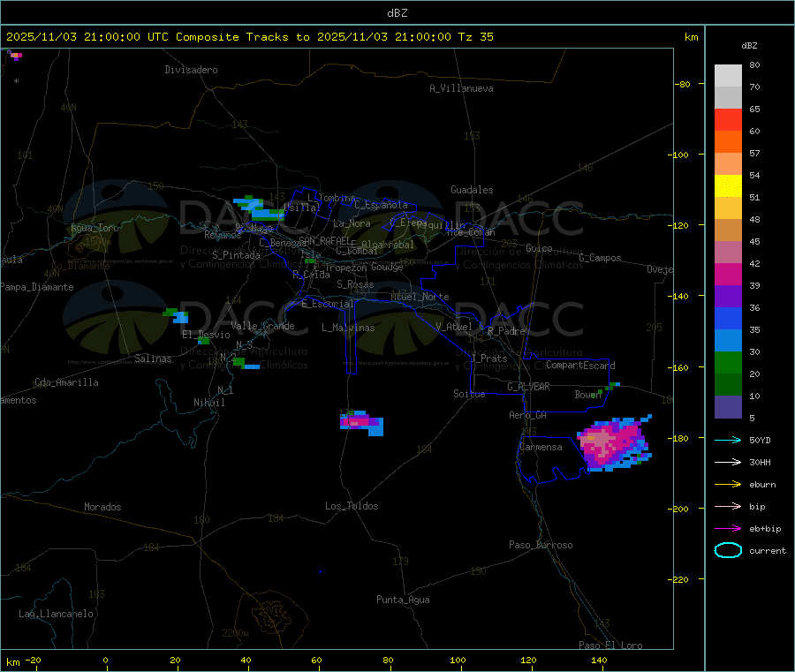Click the 50YD cyan arrow legend icon
Viewport: 795px width, 672px height.
tap(728, 440)
